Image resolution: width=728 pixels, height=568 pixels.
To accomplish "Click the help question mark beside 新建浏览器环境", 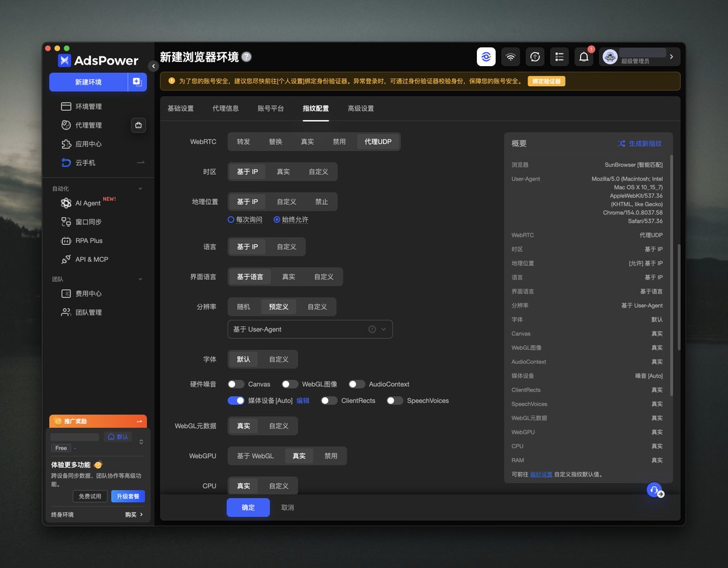I will coord(246,57).
